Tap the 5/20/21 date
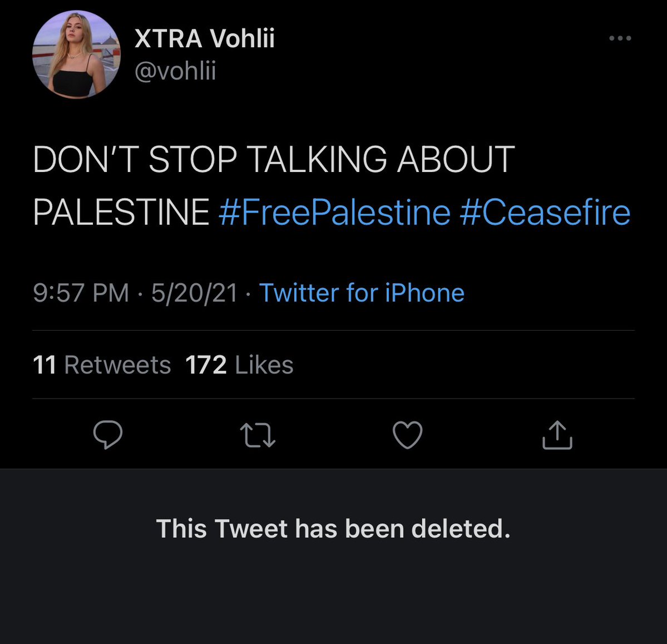 (194, 293)
